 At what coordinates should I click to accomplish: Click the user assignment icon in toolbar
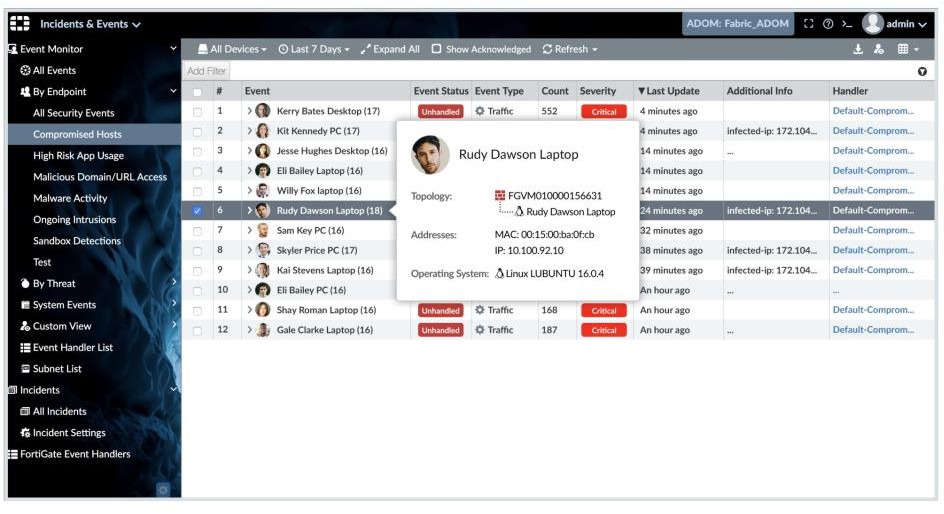pos(879,49)
